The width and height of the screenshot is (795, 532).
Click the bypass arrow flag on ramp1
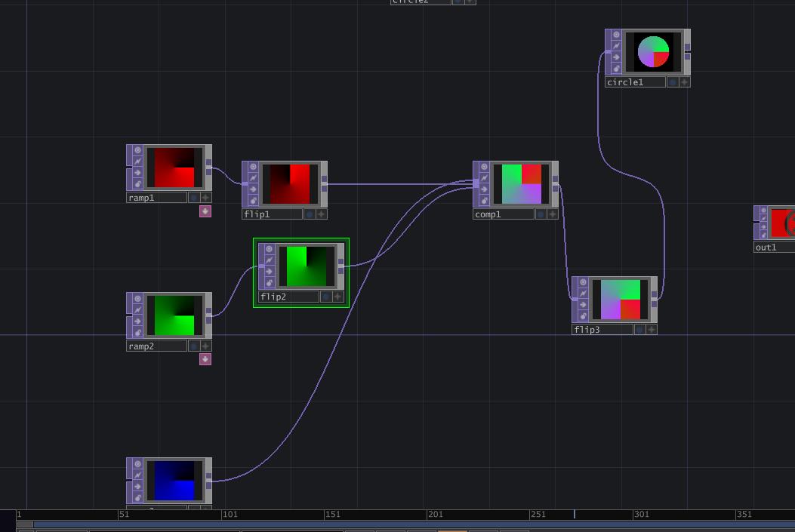click(x=137, y=172)
